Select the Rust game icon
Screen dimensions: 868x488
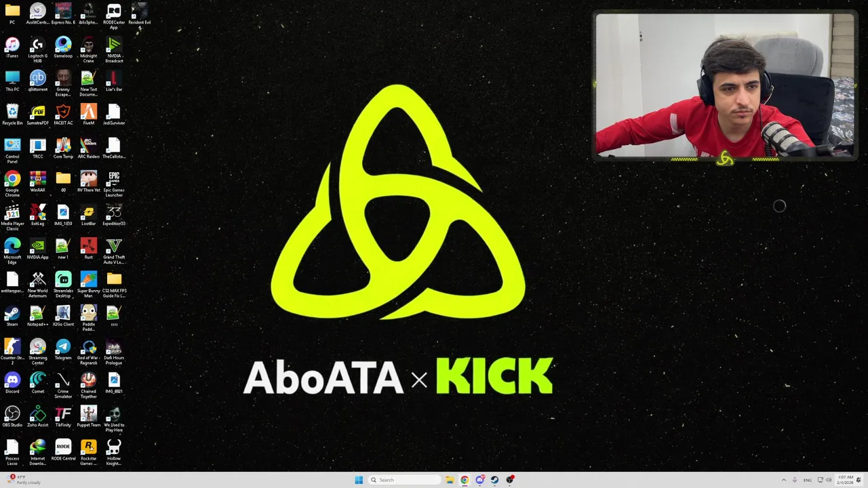point(88,249)
